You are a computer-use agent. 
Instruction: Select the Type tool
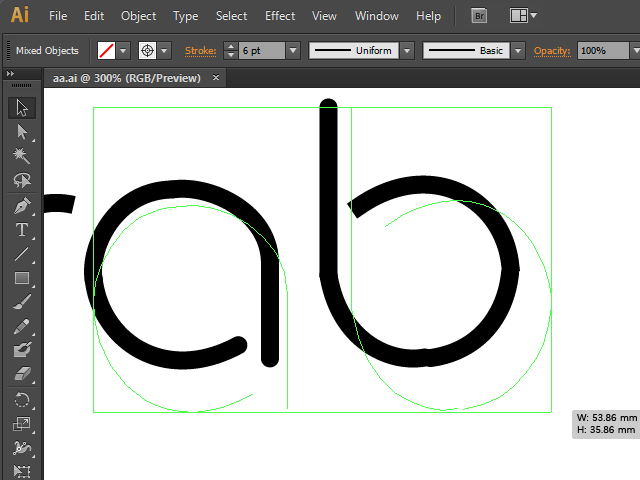(22, 230)
